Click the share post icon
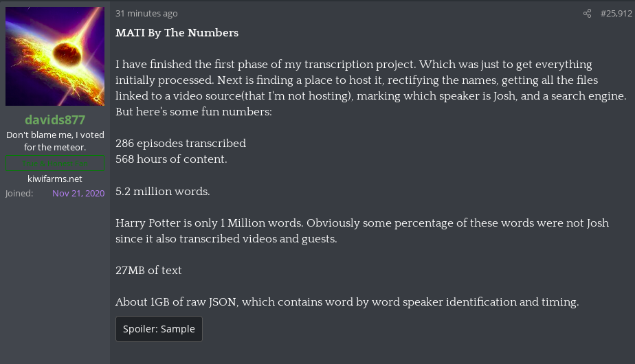Viewport: 635px width, 364px height. (x=587, y=14)
